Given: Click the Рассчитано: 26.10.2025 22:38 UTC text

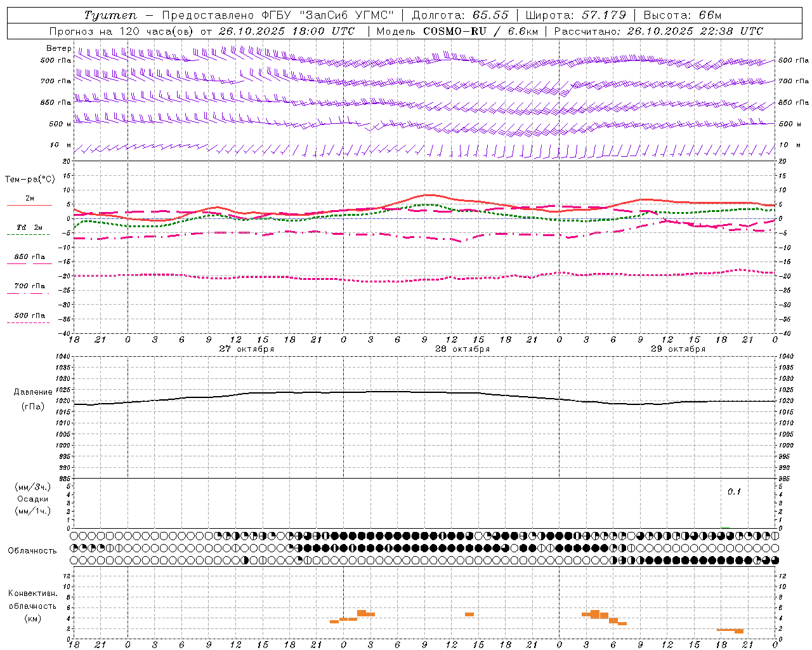Looking at the screenshot, I should click(x=658, y=31).
